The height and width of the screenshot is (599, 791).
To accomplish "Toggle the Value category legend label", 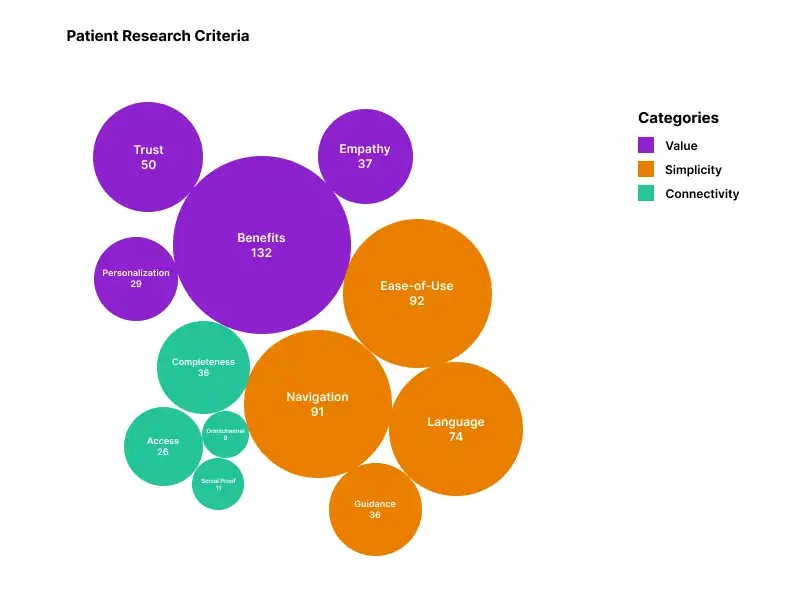I will click(681, 146).
